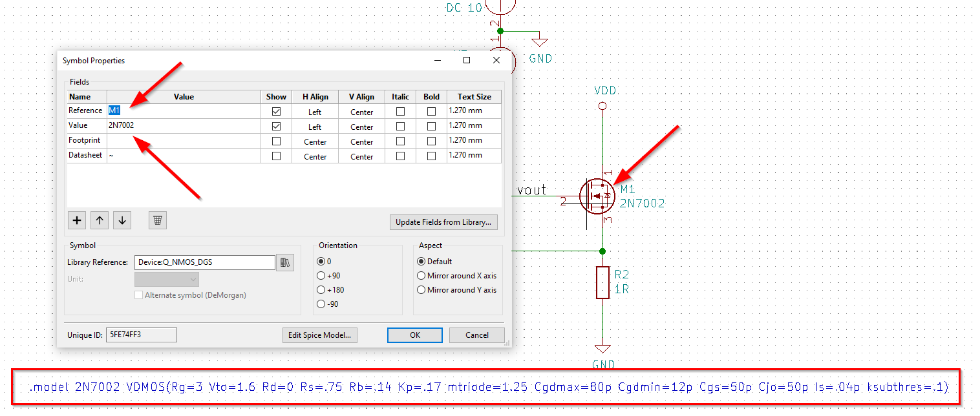
Task: Select the +90 orientation option
Action: 321,276
